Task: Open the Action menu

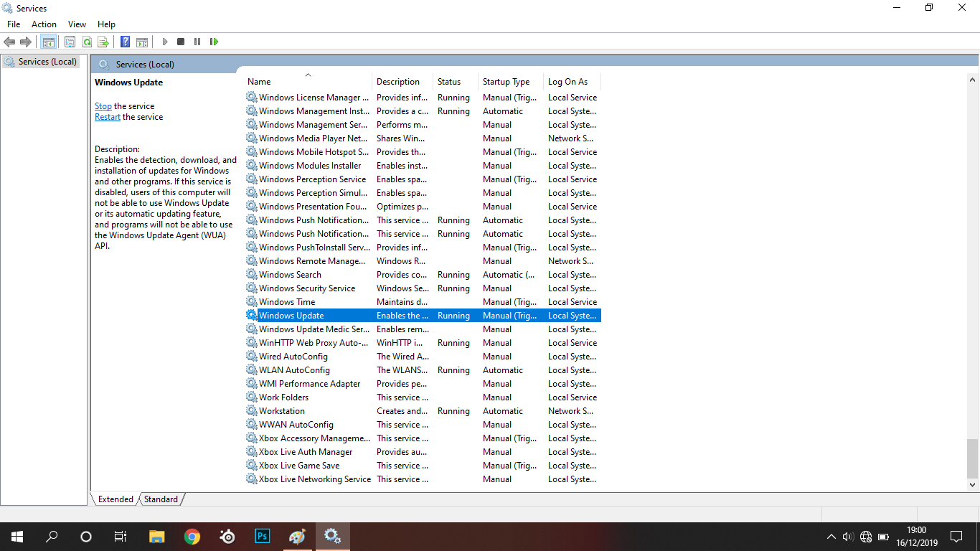Action: tap(44, 24)
